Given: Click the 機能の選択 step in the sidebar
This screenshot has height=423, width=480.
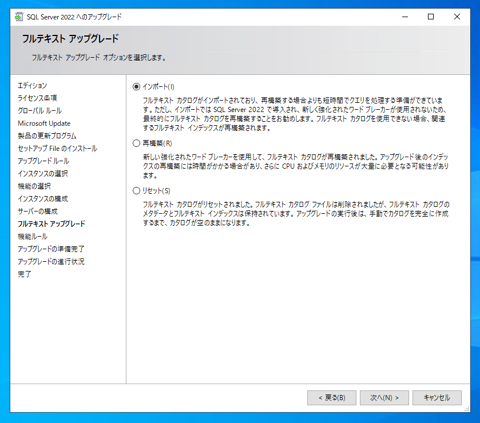Looking at the screenshot, I should [x=34, y=186].
